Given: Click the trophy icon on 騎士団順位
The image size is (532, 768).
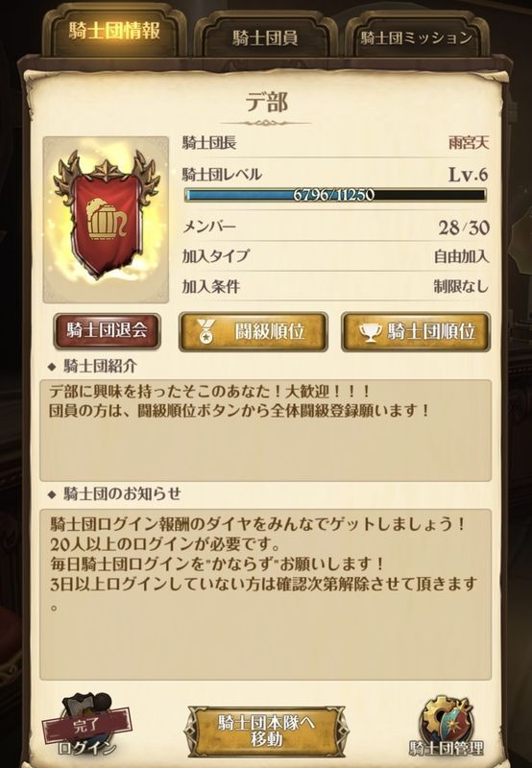Looking at the screenshot, I should click(x=370, y=332).
